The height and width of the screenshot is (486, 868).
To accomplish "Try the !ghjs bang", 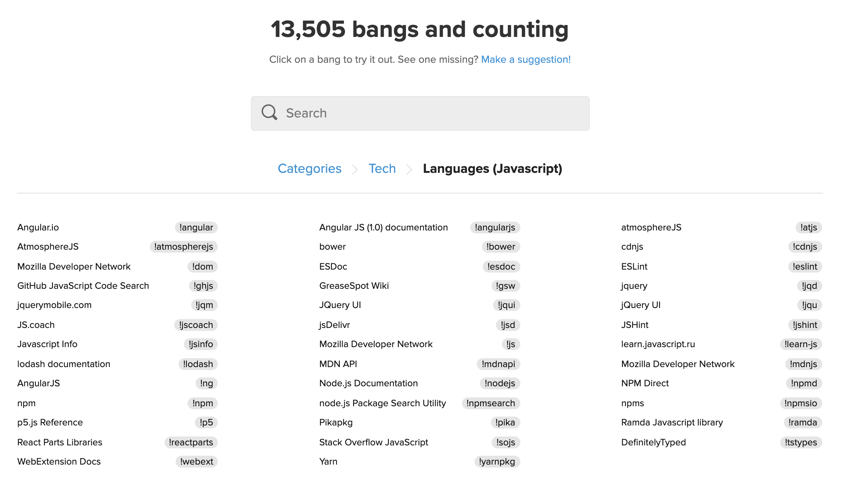I will (203, 286).
